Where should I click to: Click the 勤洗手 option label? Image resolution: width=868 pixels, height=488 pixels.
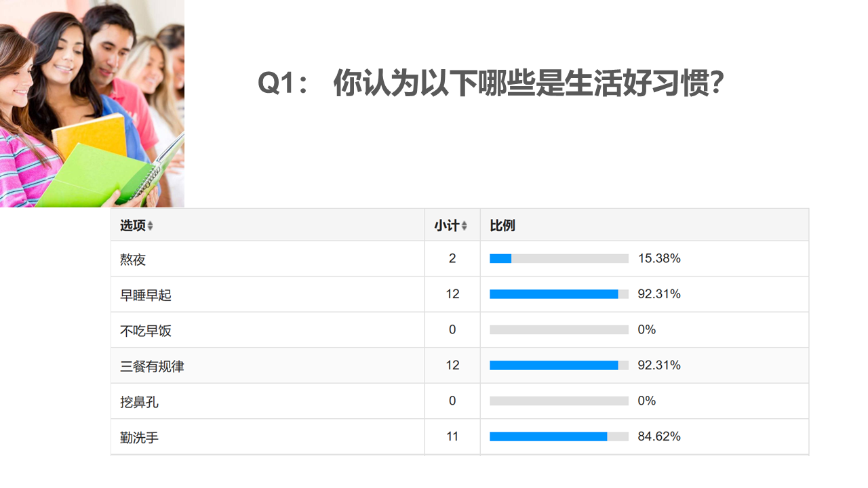point(140,437)
